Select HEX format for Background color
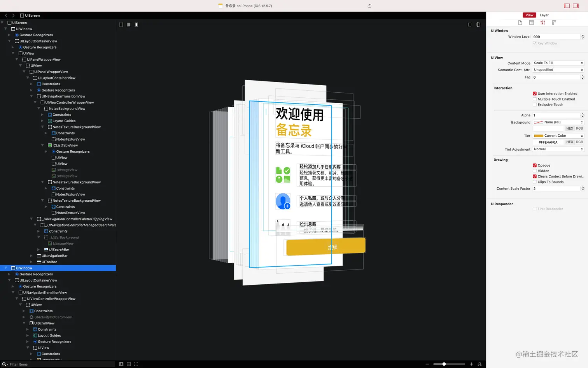The image size is (588, 368). [x=570, y=129]
